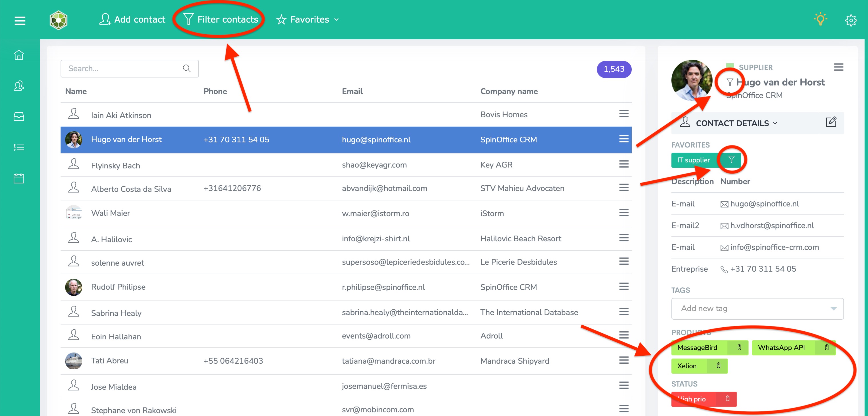Viewport: 868px width, 416px height.
Task: Sort by Name column header
Action: coord(76,91)
